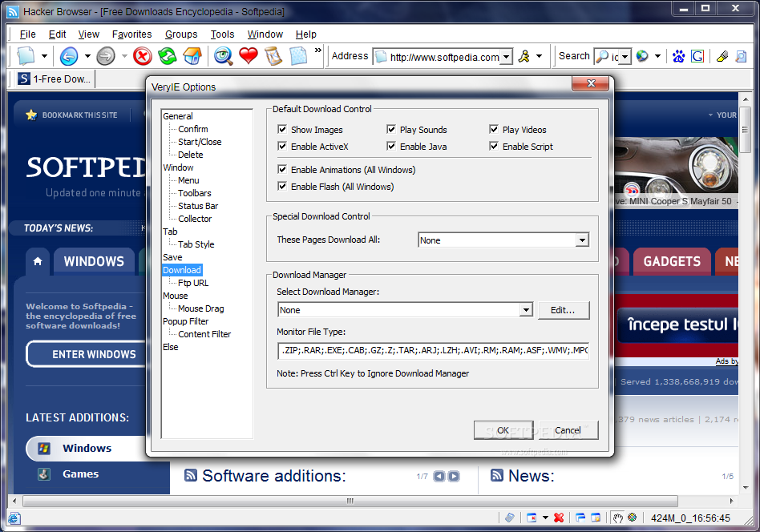Open the Groups menu
Screen dimensions: 760x532
pyautogui.click(x=181, y=34)
